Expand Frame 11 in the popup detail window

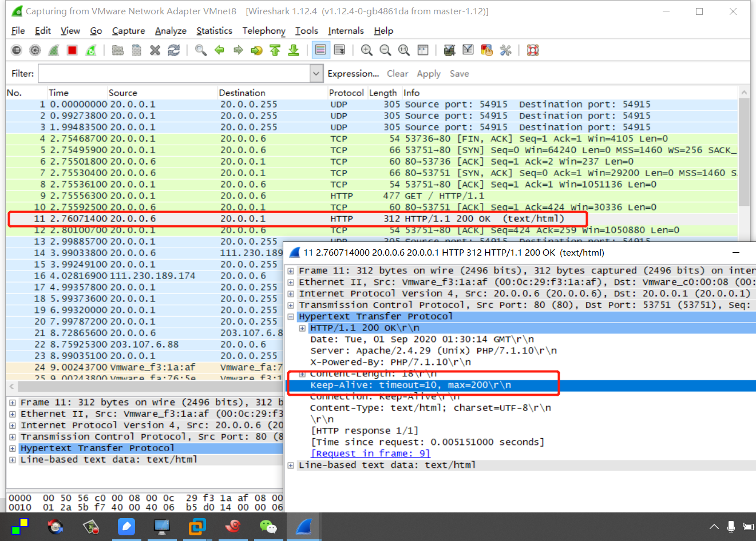[291, 271]
